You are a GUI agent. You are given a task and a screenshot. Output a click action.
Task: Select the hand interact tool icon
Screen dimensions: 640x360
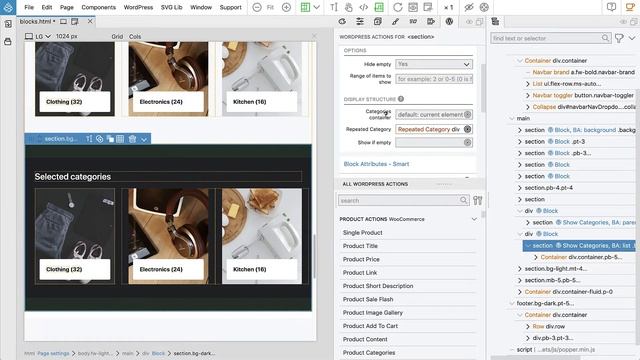pyautogui.click(x=348, y=7)
